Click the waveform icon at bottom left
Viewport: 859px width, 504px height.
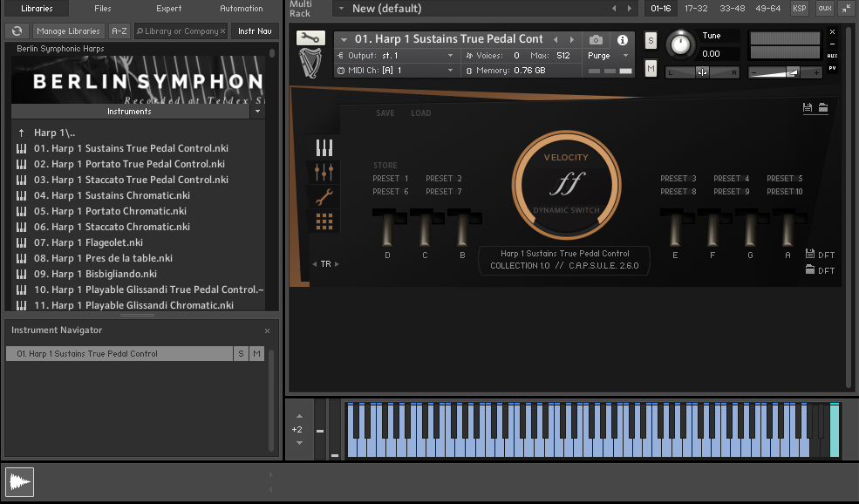(x=20, y=482)
